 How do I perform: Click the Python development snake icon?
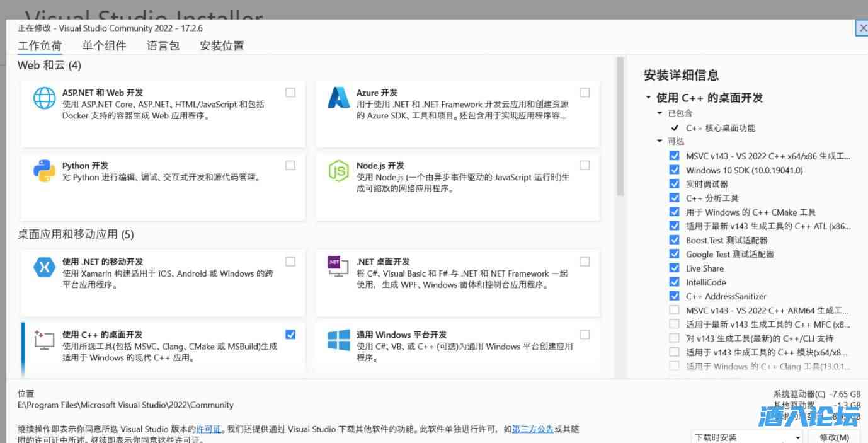45,171
